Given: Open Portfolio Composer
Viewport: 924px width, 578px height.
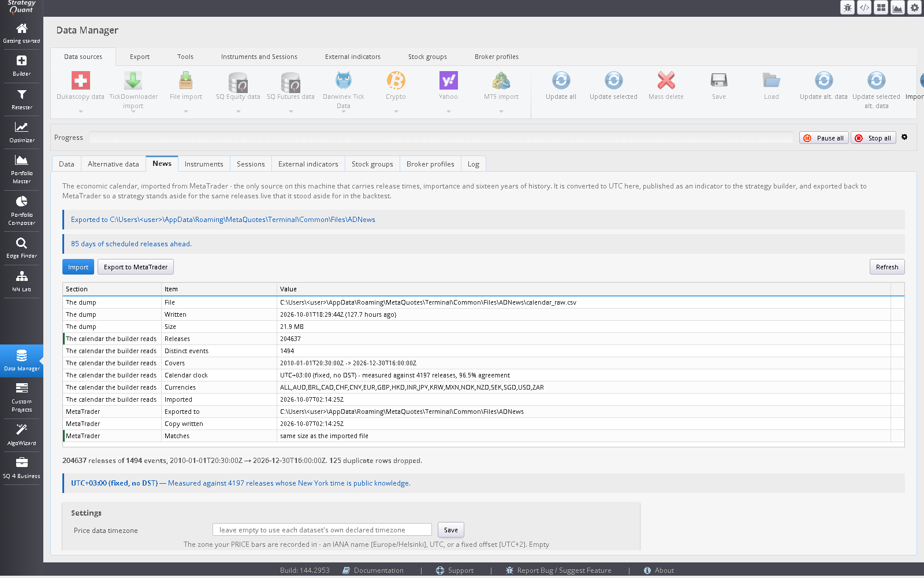Looking at the screenshot, I should [21, 211].
